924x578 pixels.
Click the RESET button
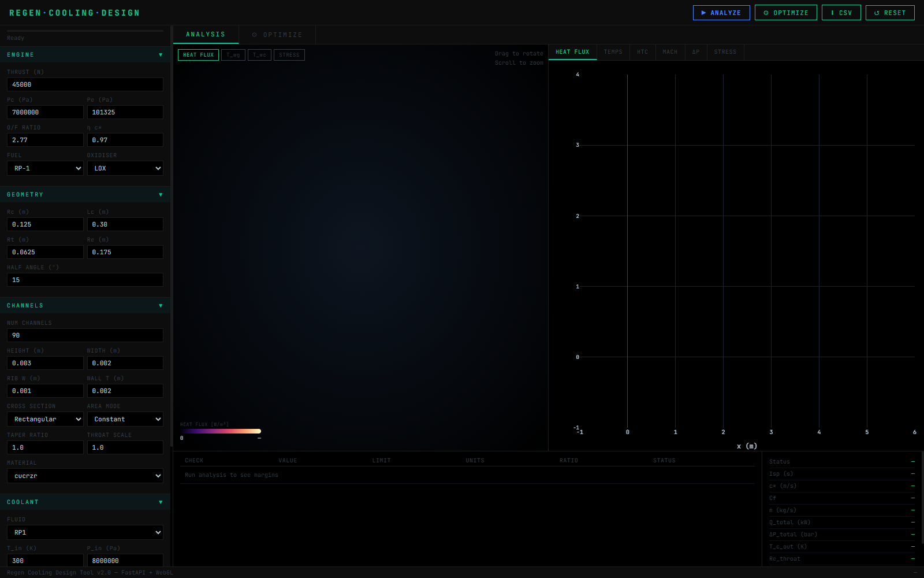(x=890, y=13)
